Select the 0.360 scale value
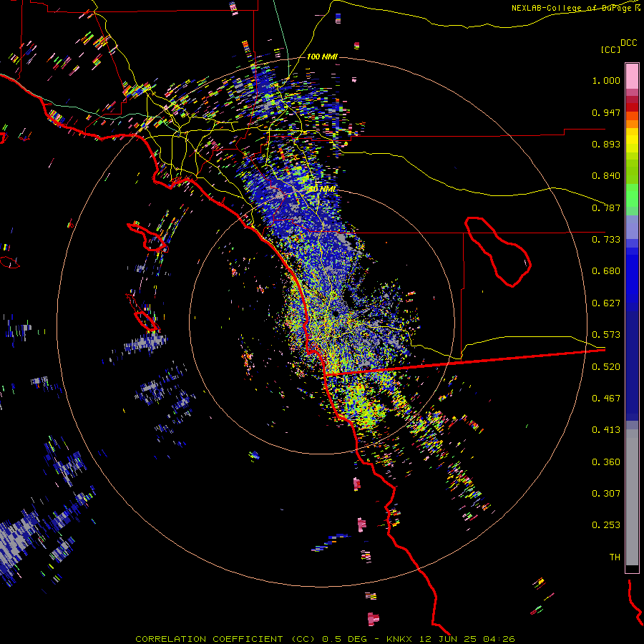The width and height of the screenshot is (644, 644). point(606,462)
